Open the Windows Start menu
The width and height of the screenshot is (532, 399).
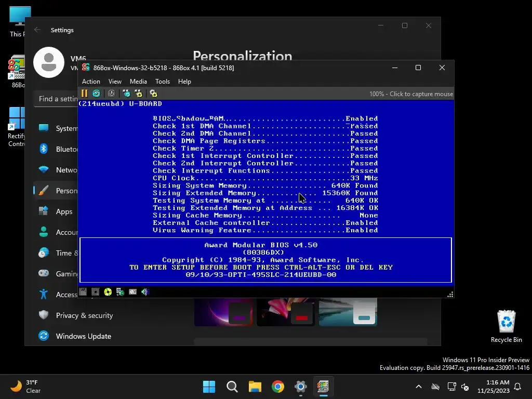click(209, 387)
